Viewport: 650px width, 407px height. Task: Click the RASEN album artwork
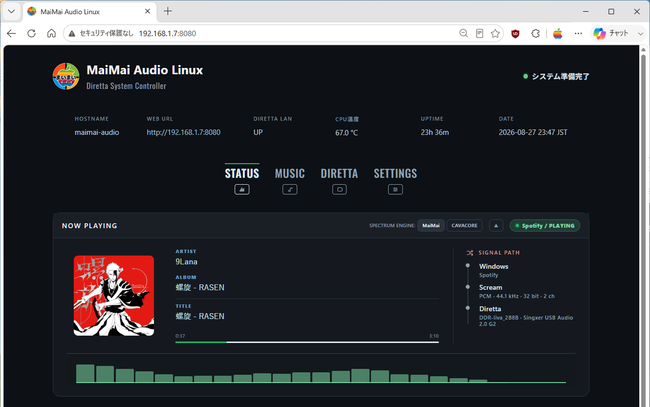[x=114, y=296]
